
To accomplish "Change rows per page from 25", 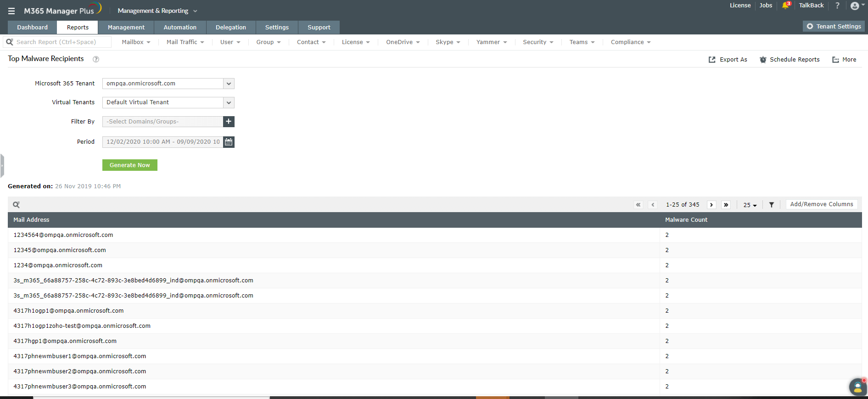I will pyautogui.click(x=750, y=205).
